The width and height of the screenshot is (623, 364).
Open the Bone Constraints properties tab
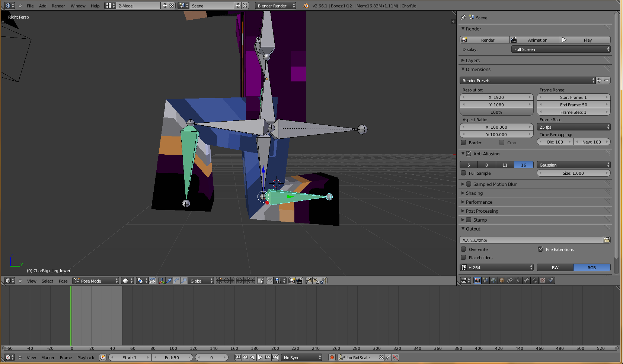tap(534, 280)
